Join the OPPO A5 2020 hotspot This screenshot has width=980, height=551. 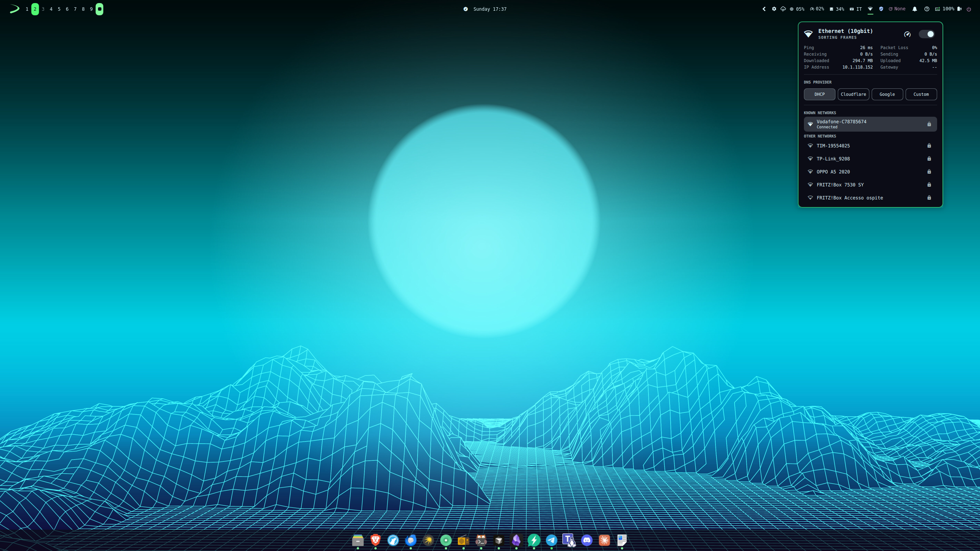pos(870,172)
